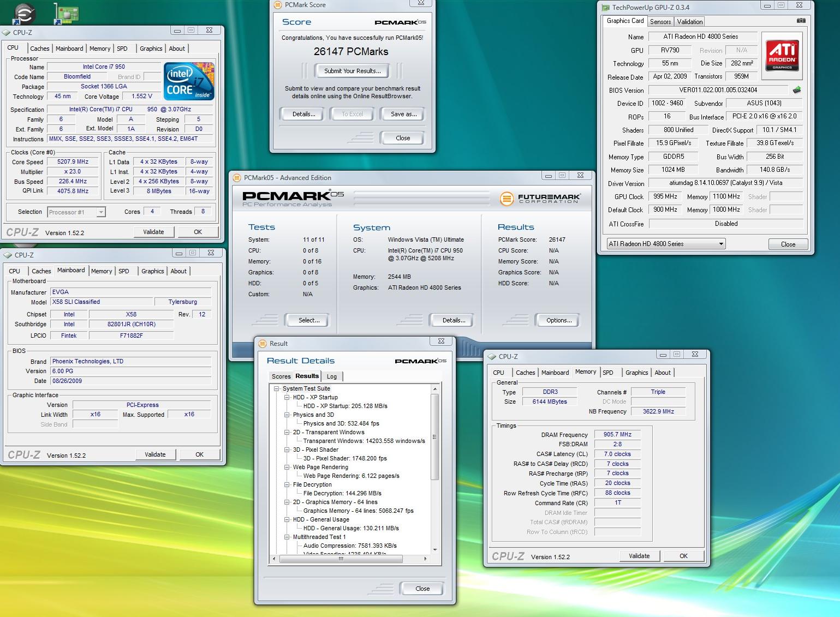Collapse the File Decryption node
The image size is (840, 617).
click(x=287, y=485)
